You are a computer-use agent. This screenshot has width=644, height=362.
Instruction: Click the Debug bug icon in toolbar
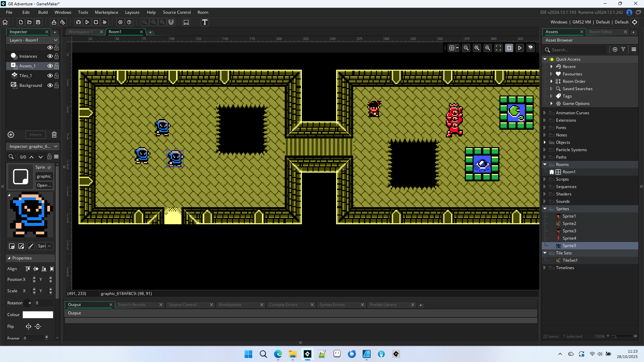(78, 22)
